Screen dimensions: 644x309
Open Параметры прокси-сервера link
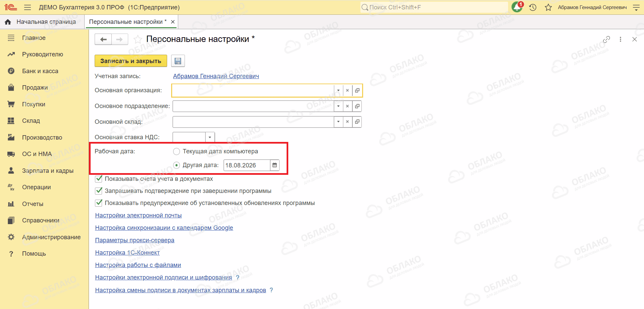[135, 240]
